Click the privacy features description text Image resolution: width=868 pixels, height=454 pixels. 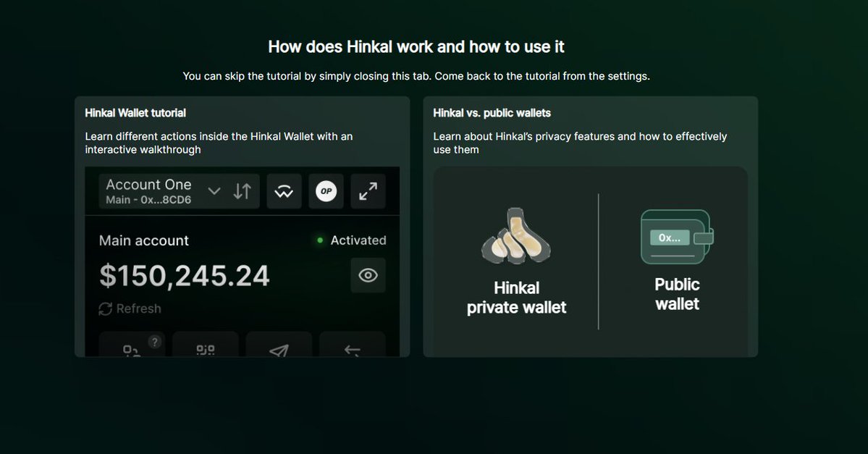pyautogui.click(x=580, y=143)
